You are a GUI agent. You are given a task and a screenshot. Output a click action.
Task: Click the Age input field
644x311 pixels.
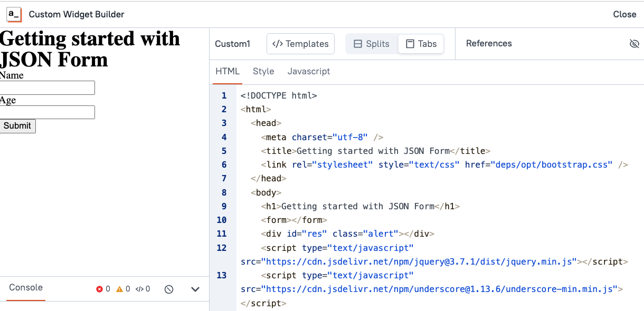[x=48, y=112]
